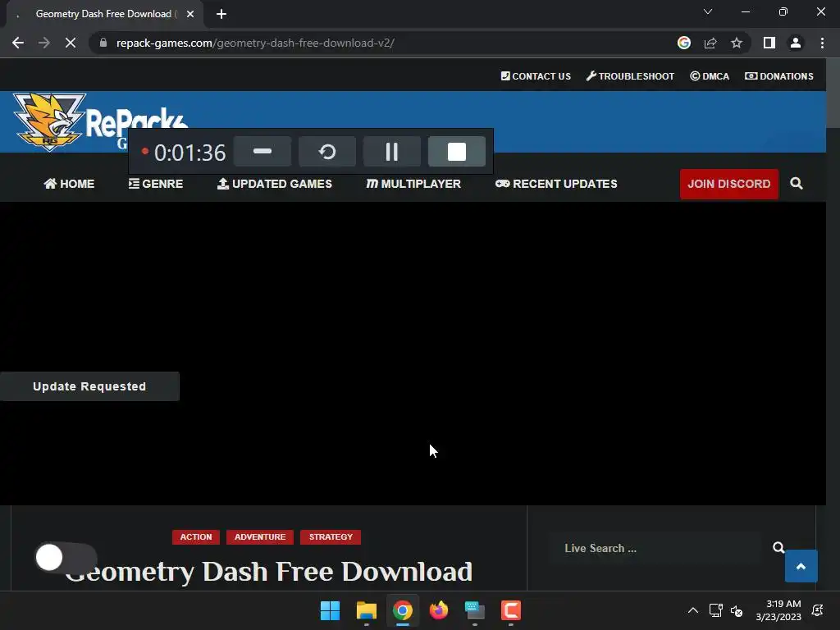Open the clock showing 3:19 AM

click(x=778, y=610)
